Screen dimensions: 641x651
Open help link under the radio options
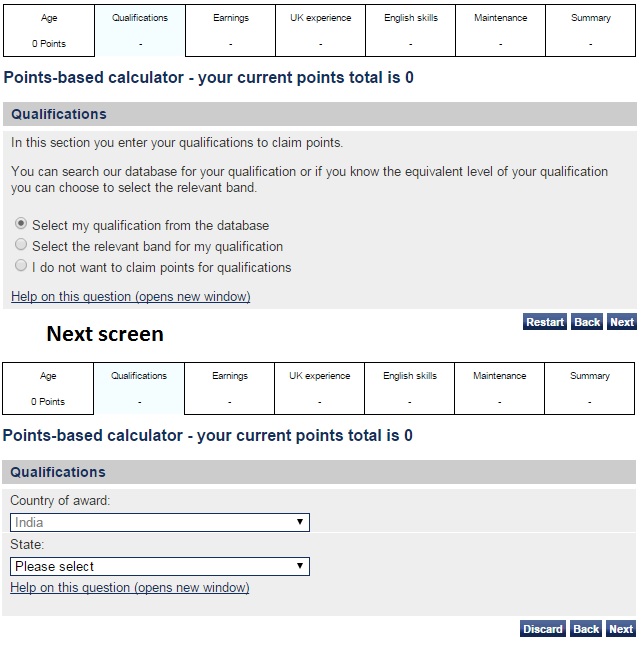click(131, 296)
